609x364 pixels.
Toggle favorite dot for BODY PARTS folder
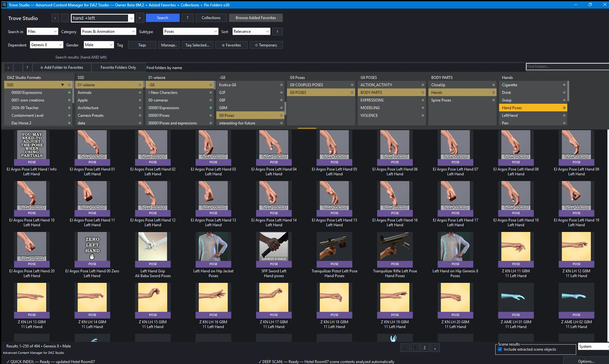pyautogui.click(x=423, y=93)
